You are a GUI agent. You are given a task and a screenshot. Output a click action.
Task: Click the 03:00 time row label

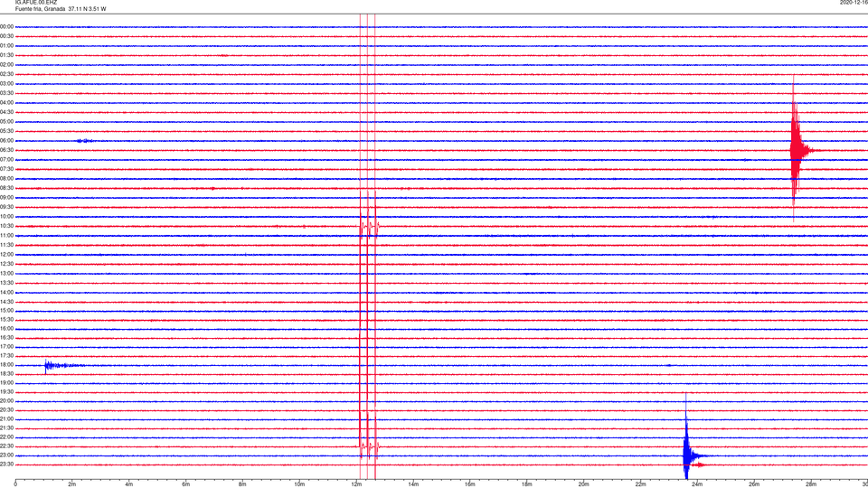6,83
